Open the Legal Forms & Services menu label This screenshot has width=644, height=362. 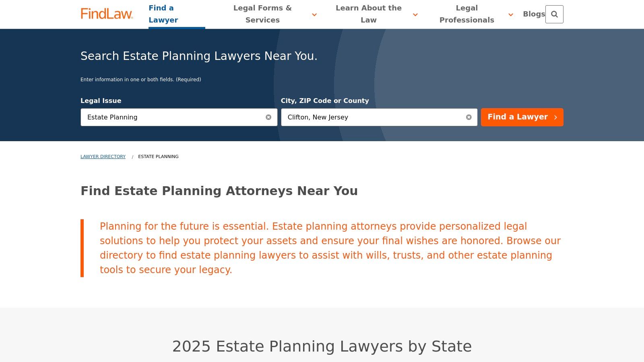pyautogui.click(x=262, y=14)
